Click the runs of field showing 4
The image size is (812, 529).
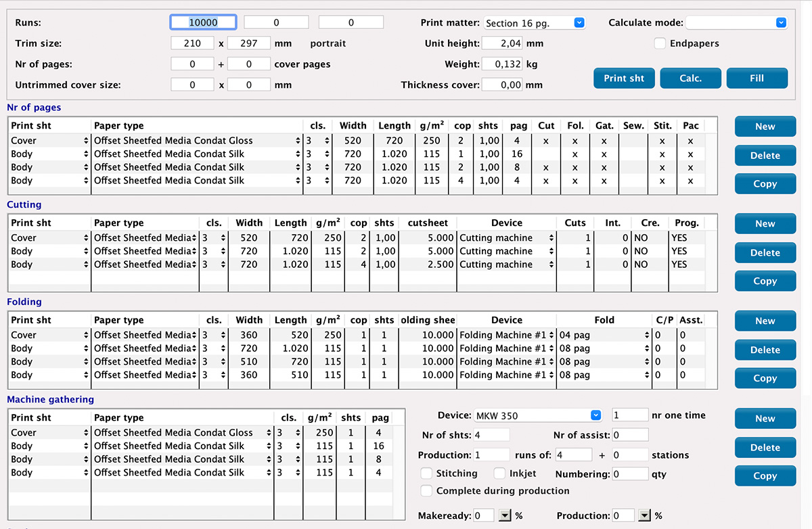click(x=572, y=455)
